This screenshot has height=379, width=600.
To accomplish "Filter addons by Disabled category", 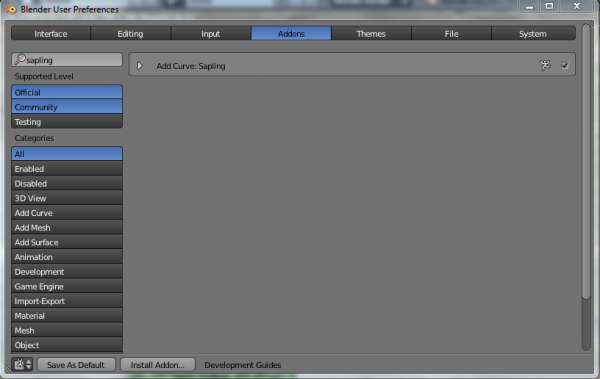I will point(67,183).
